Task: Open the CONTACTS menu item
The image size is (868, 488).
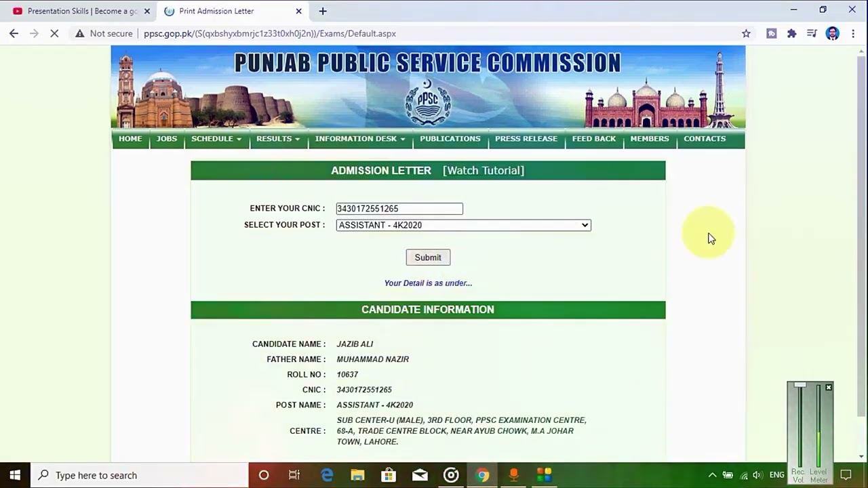Action: (705, 138)
